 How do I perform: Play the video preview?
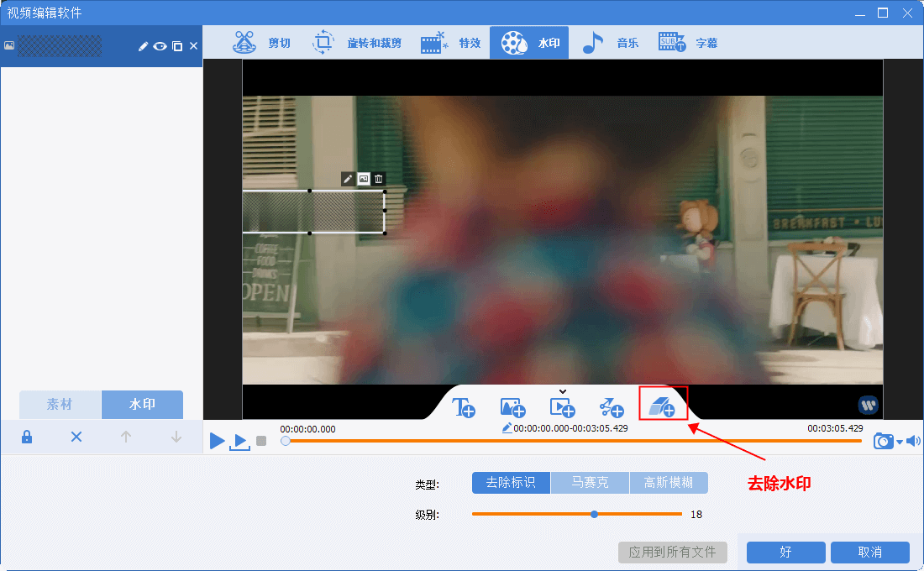point(217,440)
